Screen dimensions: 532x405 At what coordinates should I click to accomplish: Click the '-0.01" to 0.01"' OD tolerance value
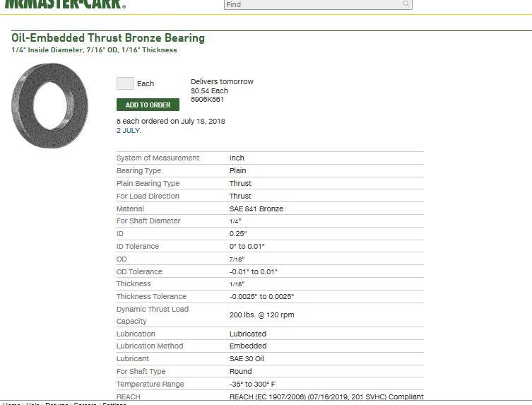[254, 271]
